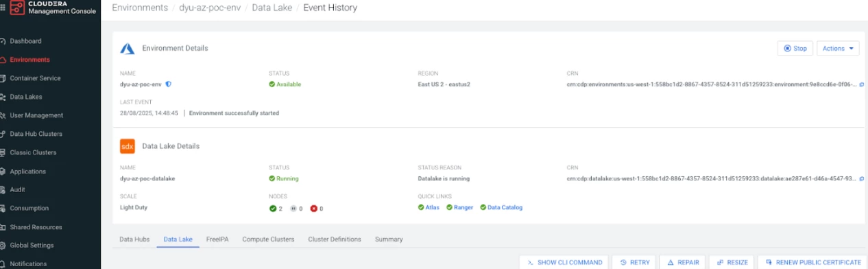Switch to the Compute Clusters tab
Image resolution: width=868 pixels, height=269 pixels.
coord(268,239)
